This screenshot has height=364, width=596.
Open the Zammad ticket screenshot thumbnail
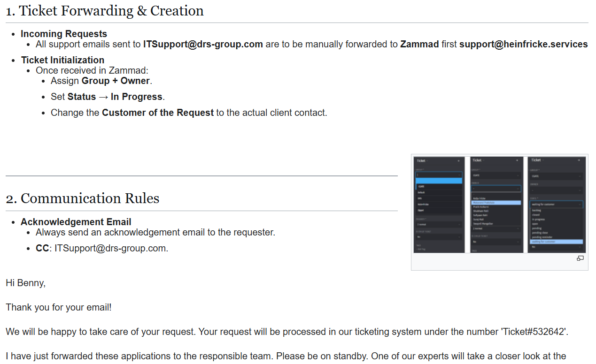(500, 205)
